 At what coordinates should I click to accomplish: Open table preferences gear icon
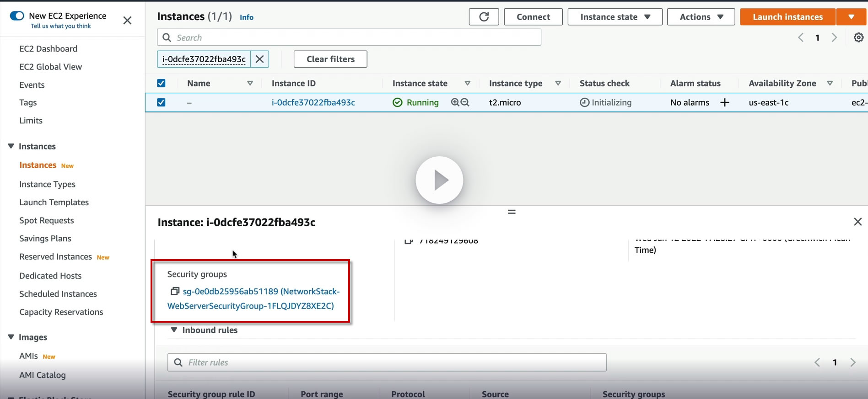point(858,37)
